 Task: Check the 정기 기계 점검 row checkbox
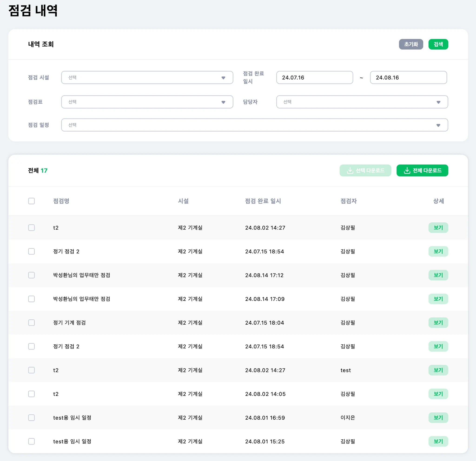pyautogui.click(x=31, y=323)
